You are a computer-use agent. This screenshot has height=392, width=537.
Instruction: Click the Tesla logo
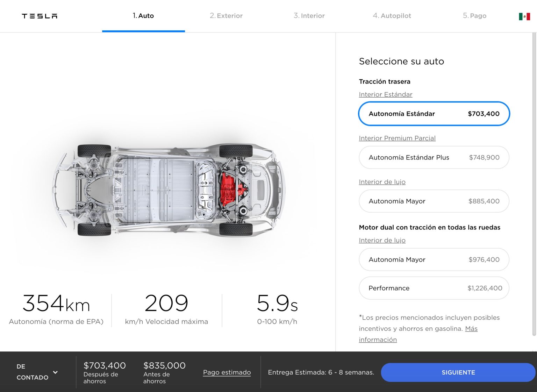40,16
